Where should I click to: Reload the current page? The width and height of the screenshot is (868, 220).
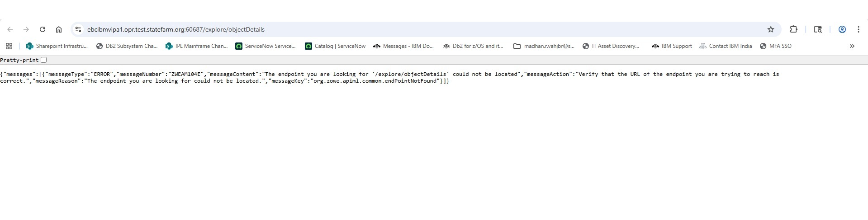tap(43, 29)
